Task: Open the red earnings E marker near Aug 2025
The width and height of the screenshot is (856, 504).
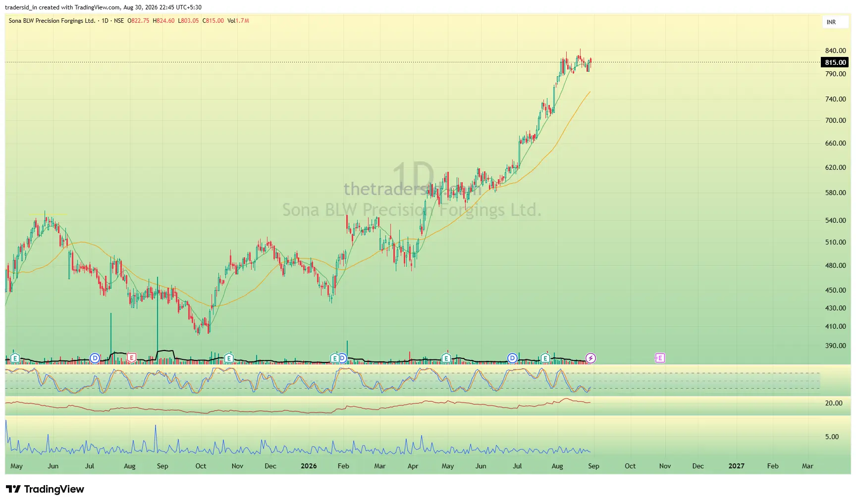Action: tap(131, 358)
